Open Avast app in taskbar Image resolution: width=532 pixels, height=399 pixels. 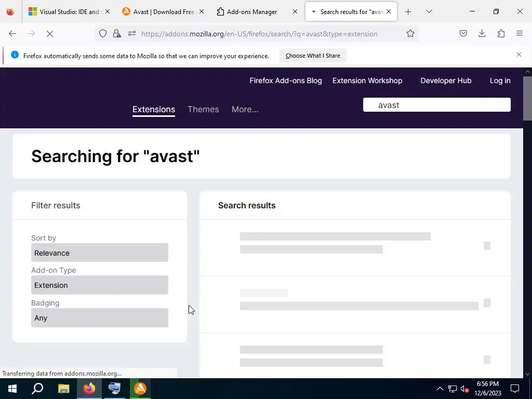click(140, 389)
